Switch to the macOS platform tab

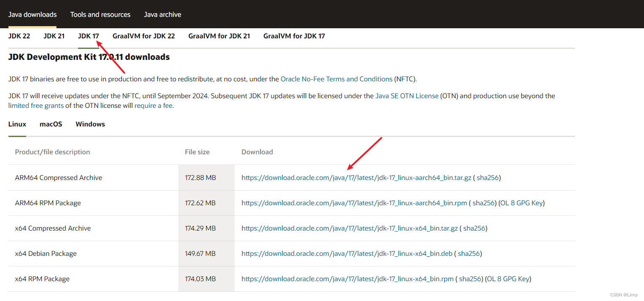[x=51, y=124]
